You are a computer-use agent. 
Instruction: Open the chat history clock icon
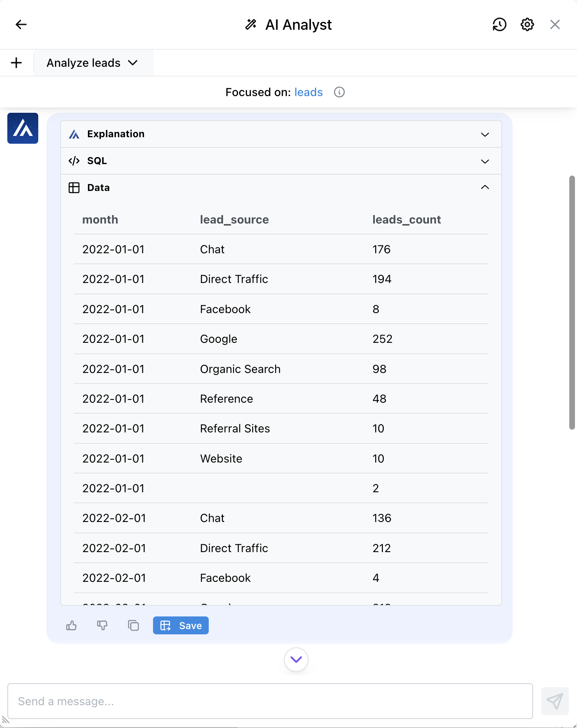pos(499,24)
